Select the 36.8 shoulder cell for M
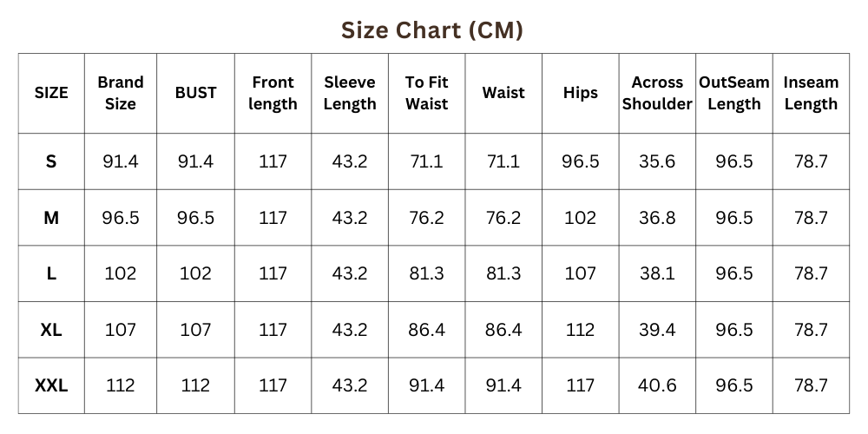This screenshot has width=868, height=434. [x=657, y=218]
